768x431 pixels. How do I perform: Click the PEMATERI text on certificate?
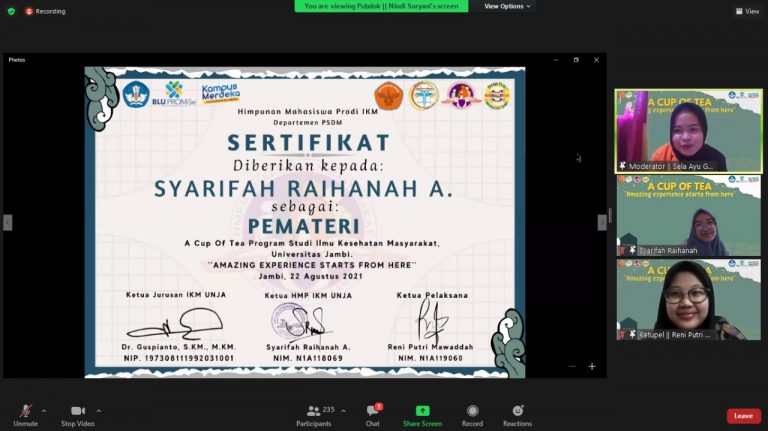coord(304,226)
